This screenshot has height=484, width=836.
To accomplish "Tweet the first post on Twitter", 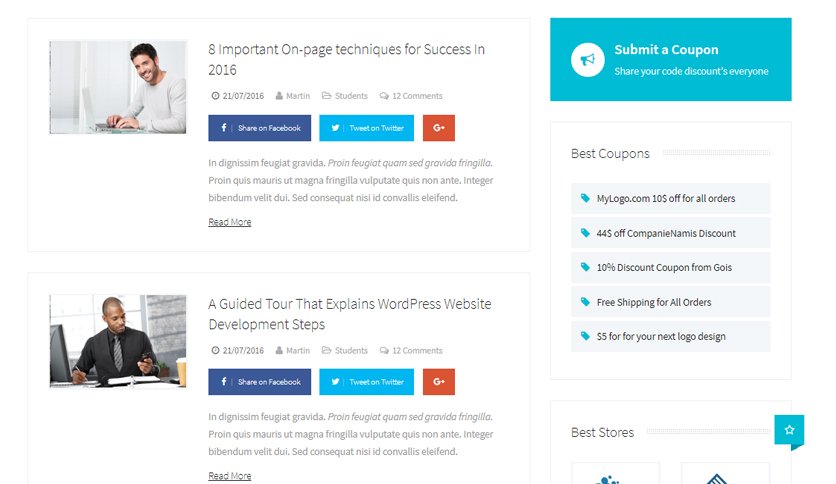I will 366,128.
